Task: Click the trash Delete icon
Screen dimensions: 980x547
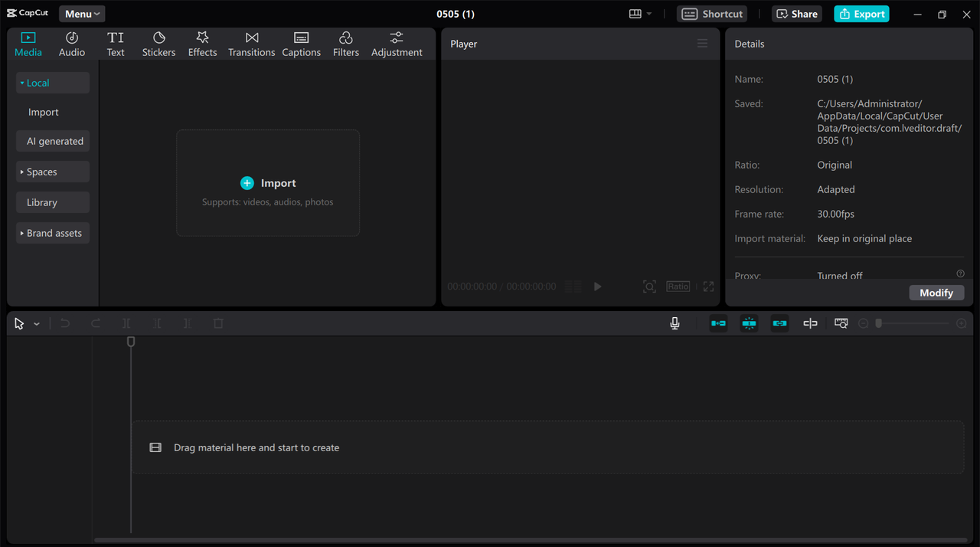Action: (x=218, y=324)
